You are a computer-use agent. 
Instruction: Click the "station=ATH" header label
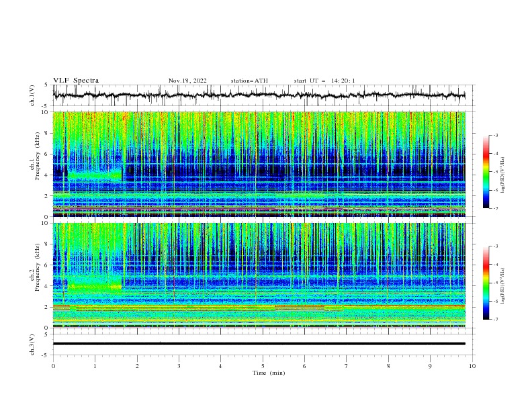pyautogui.click(x=249, y=81)
